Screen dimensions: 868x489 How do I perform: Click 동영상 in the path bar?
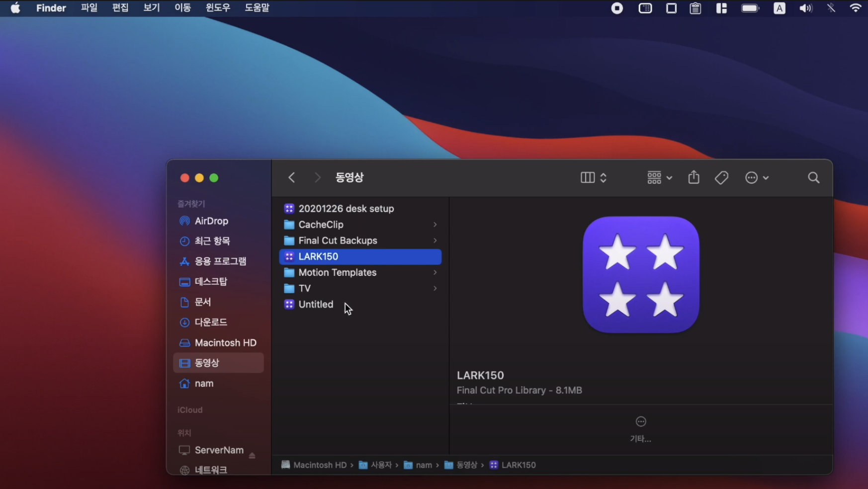461,465
